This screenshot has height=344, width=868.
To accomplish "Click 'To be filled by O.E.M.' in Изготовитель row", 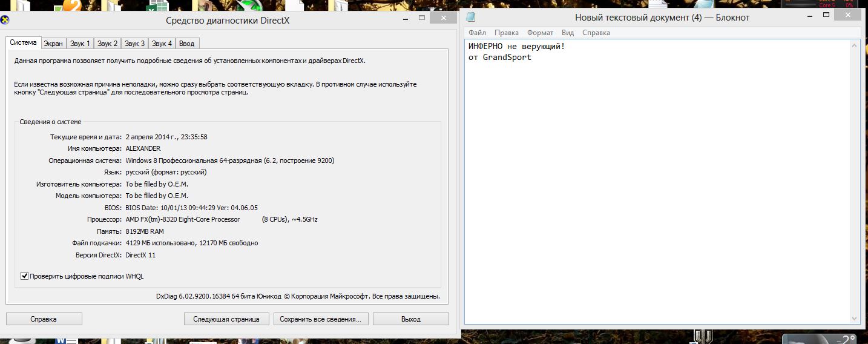I will (x=157, y=184).
